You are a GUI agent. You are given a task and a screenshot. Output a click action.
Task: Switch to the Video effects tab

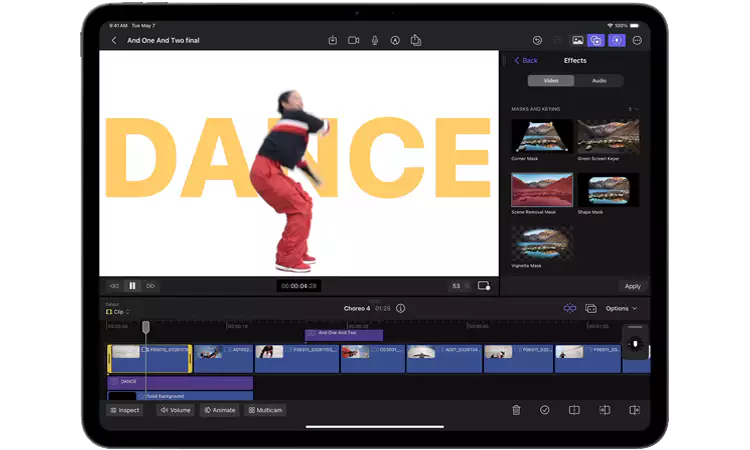(x=551, y=80)
